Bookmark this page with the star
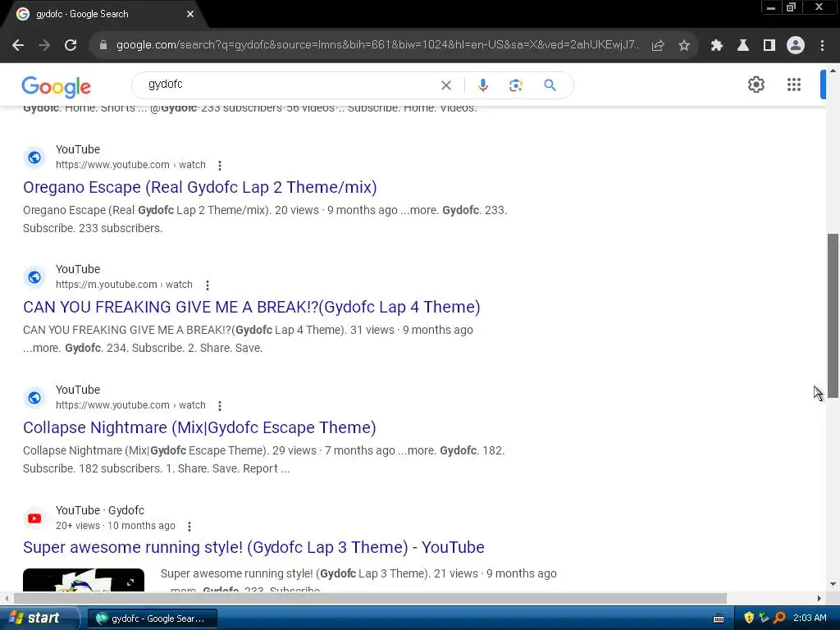This screenshot has height=630, width=840. 684,46
